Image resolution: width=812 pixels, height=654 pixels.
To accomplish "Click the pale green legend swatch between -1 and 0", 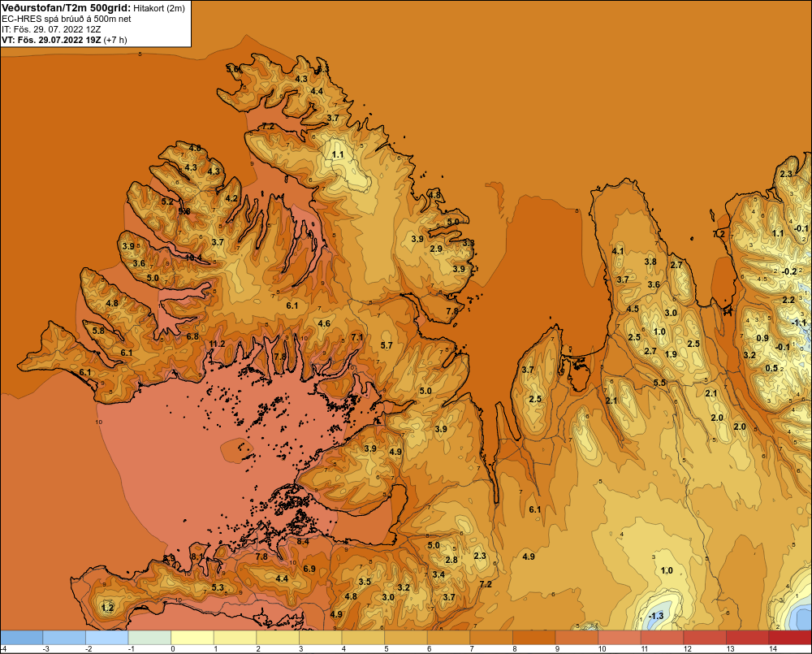I will point(149,638).
